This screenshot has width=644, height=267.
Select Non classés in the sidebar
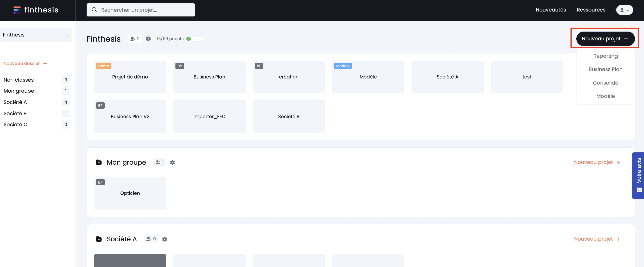[x=37, y=80]
